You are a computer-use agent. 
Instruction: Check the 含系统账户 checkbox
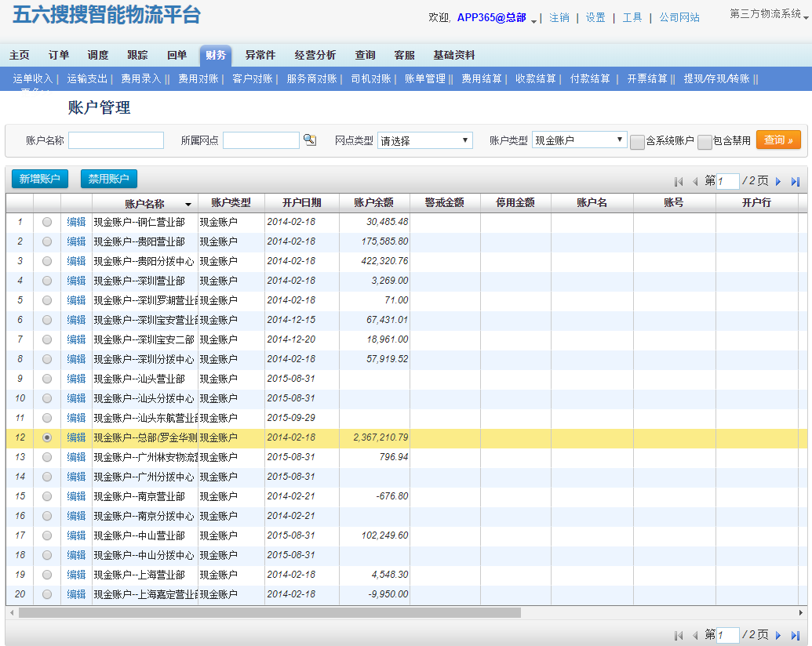click(x=637, y=142)
